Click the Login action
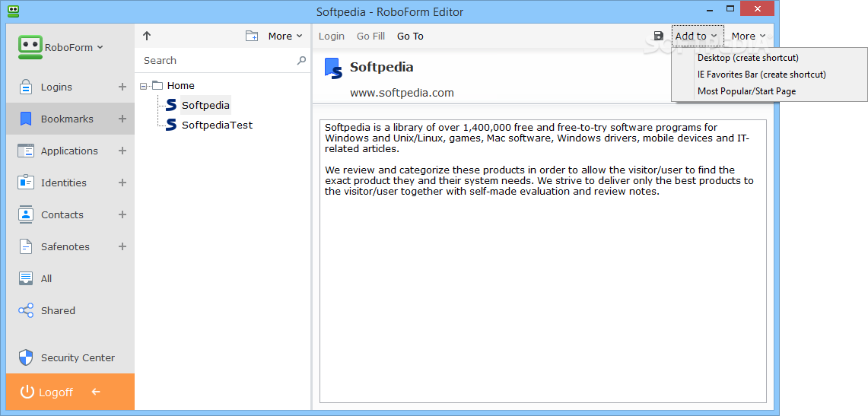The width and height of the screenshot is (868, 416). (332, 36)
